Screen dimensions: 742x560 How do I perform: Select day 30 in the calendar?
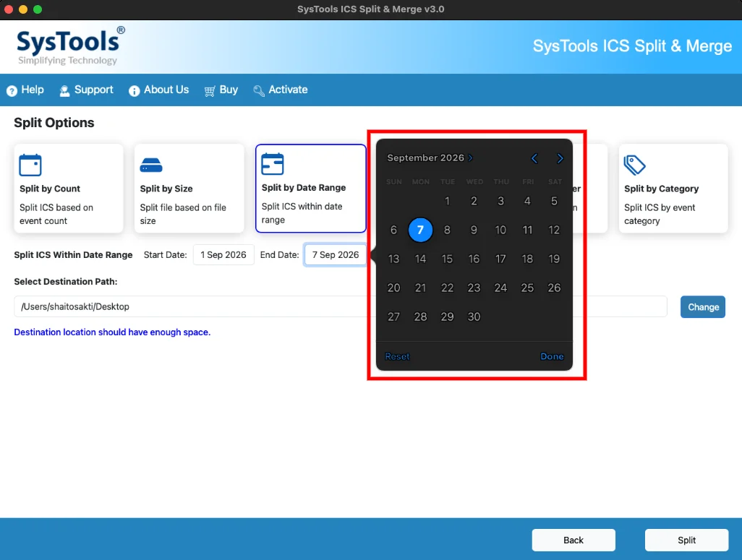click(474, 316)
